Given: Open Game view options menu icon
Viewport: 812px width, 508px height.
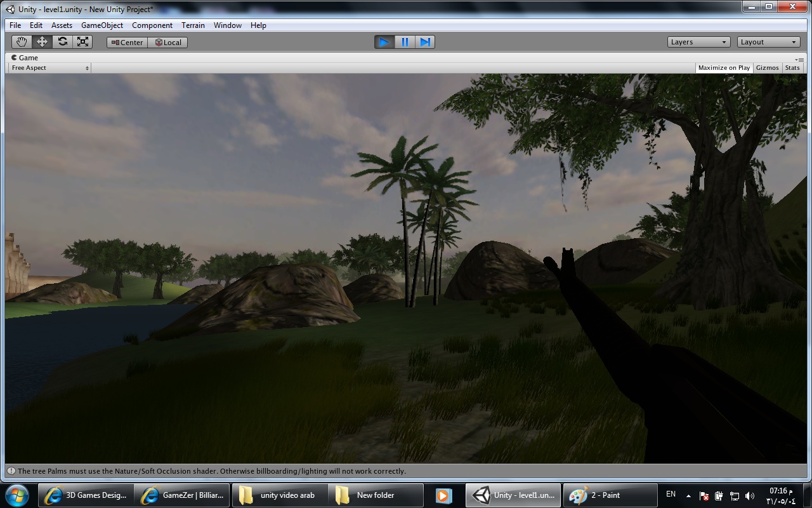Looking at the screenshot, I should tap(799, 59).
